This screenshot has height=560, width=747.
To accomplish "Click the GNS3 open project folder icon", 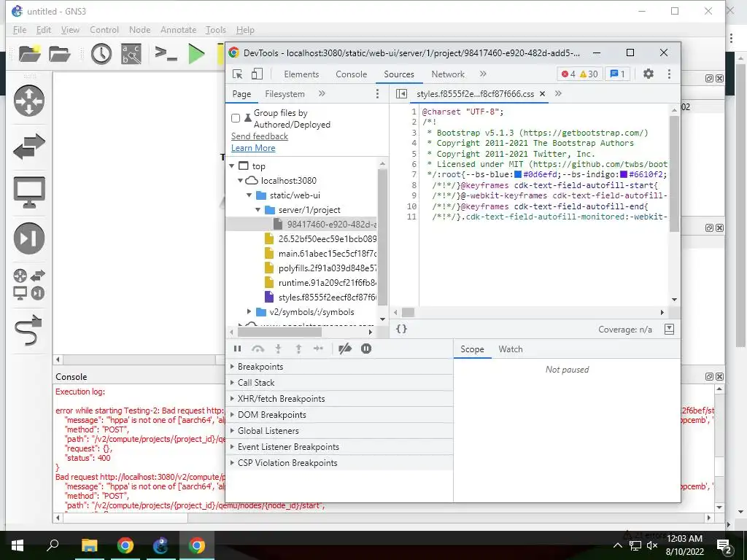I will (x=60, y=54).
